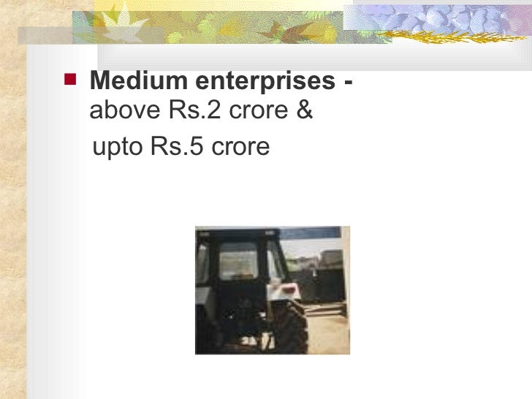Click the dash after 'enterprises'

click(x=348, y=82)
